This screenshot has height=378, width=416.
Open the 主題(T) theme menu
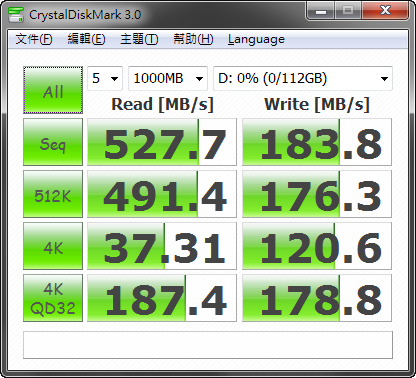click(x=139, y=39)
